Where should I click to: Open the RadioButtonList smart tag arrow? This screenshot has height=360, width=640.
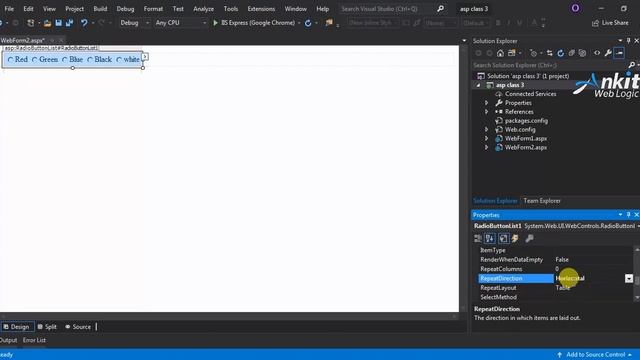pos(145,57)
